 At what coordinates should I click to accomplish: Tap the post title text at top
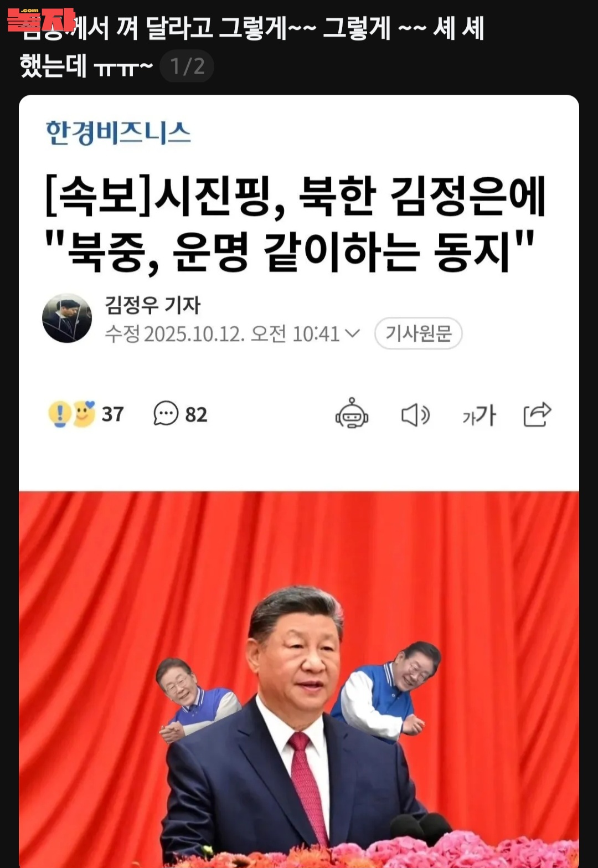[252, 47]
